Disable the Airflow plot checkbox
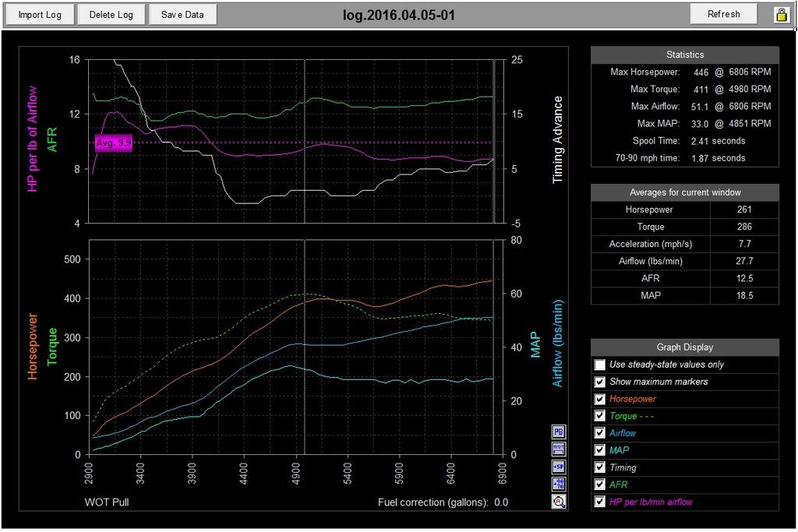798x532 pixels. (600, 433)
